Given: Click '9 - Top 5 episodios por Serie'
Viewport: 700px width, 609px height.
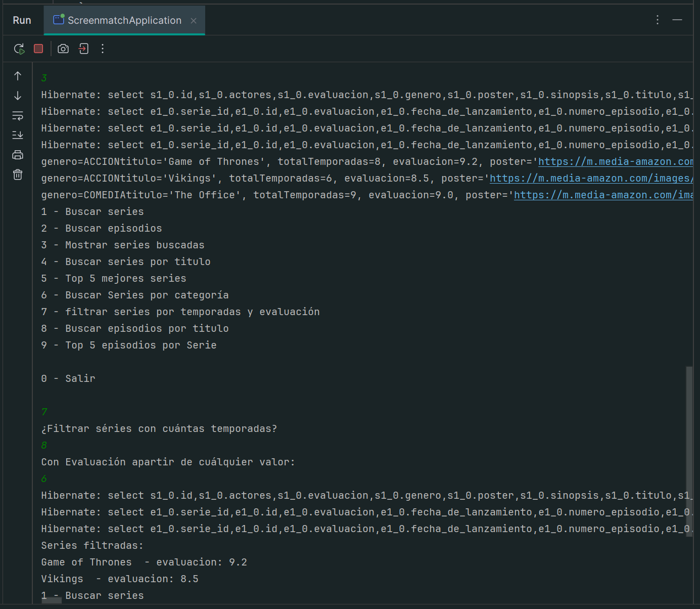Looking at the screenshot, I should tap(129, 345).
